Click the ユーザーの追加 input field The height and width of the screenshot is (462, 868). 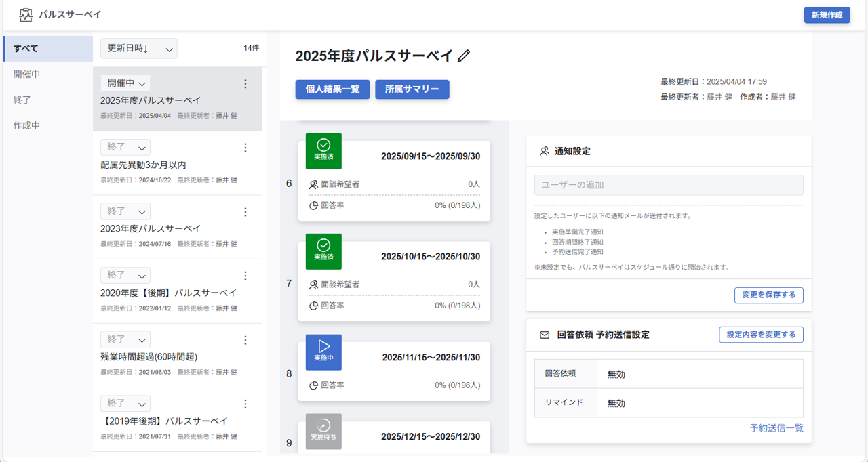669,185
